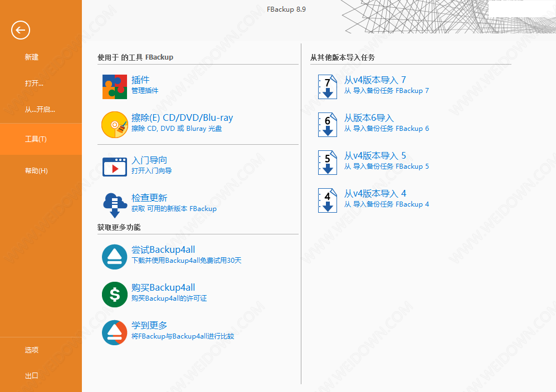Open 从v4版本导入 5 link
Image resolution: width=556 pixels, height=392 pixels.
(x=375, y=155)
